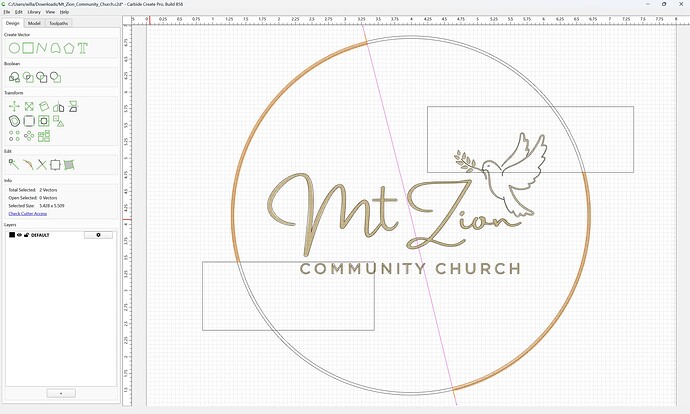Screen dimensions: 690x414
Task: Open the Move transform tool
Action: 14,106
